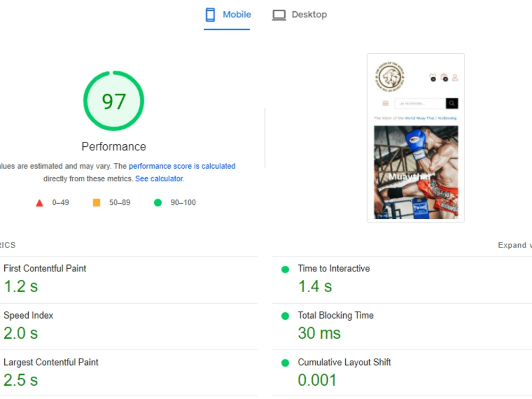Select the 2.5 s value

click(21, 380)
